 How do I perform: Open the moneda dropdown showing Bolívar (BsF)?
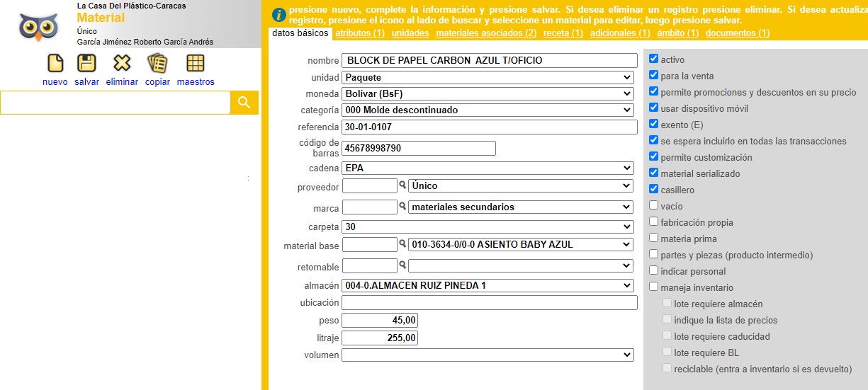click(487, 93)
